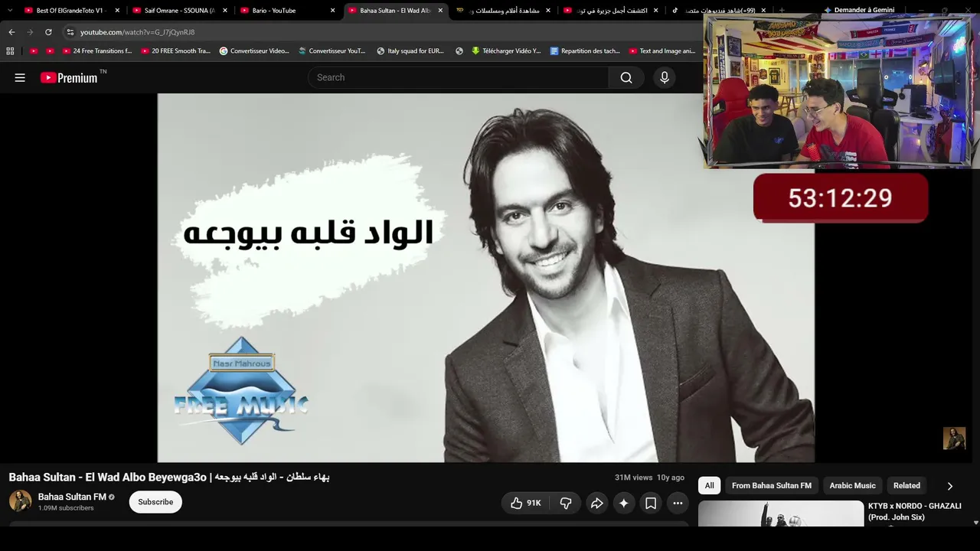980x551 pixels.
Task: Click the Gemini sparkle icon
Action: (x=828, y=11)
